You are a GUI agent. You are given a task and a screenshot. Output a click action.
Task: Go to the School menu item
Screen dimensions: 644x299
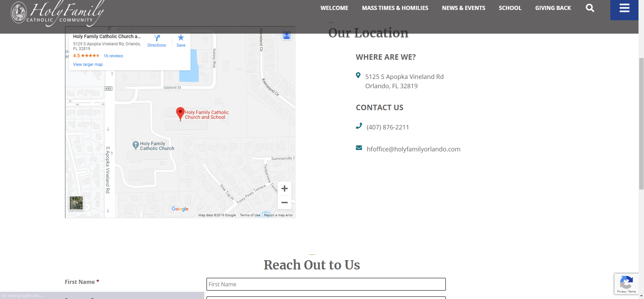point(510,8)
